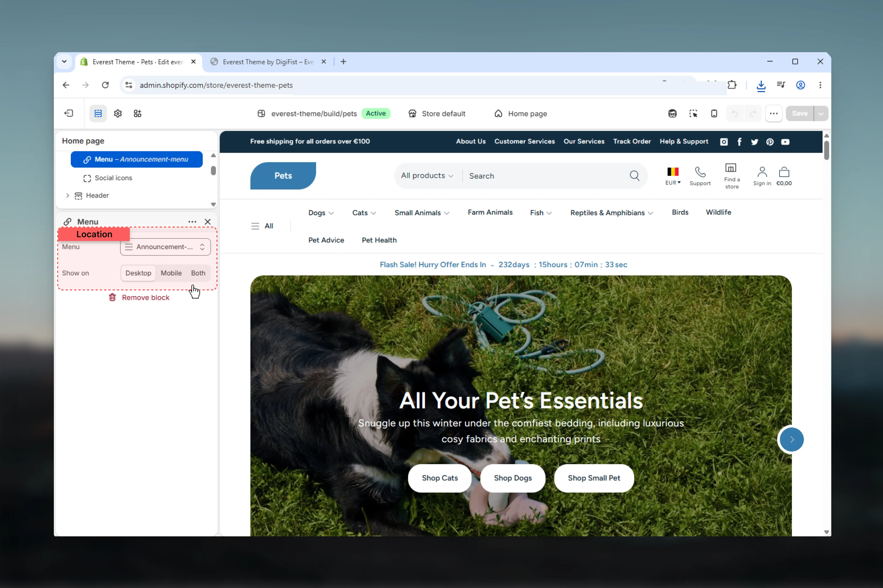Click the Remove block trash icon
This screenshot has width=883, height=588.
tap(112, 297)
